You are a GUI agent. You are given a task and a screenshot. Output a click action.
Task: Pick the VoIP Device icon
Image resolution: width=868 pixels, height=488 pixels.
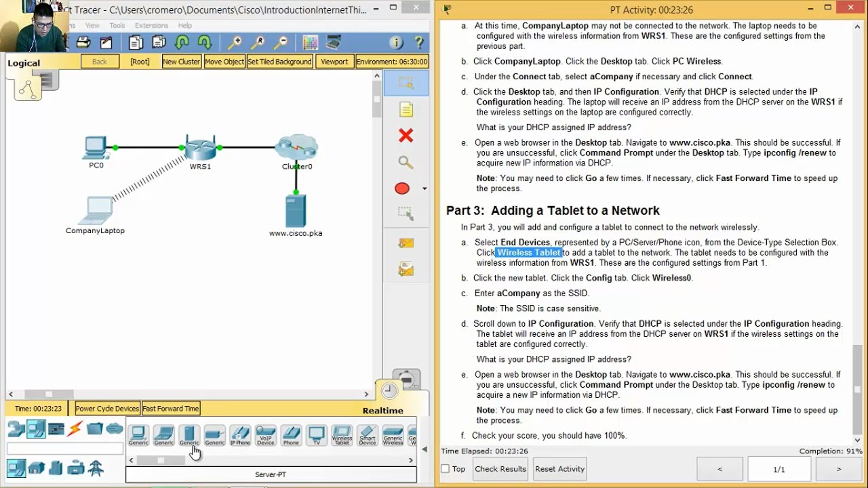[x=266, y=435]
